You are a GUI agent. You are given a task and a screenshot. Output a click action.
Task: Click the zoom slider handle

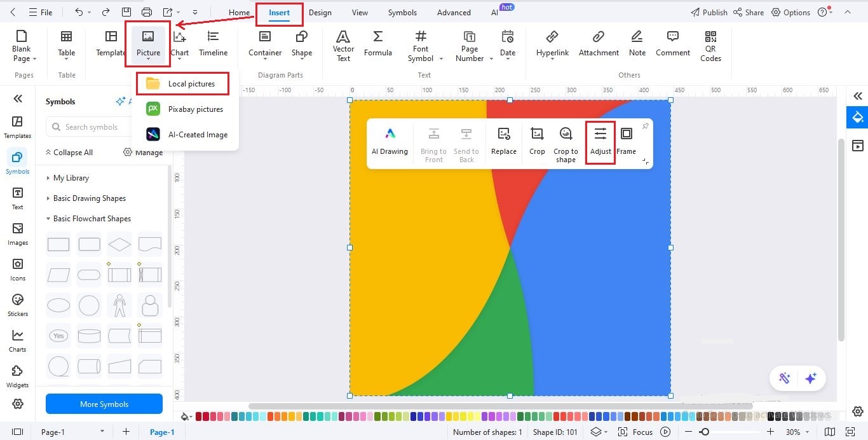coord(704,432)
